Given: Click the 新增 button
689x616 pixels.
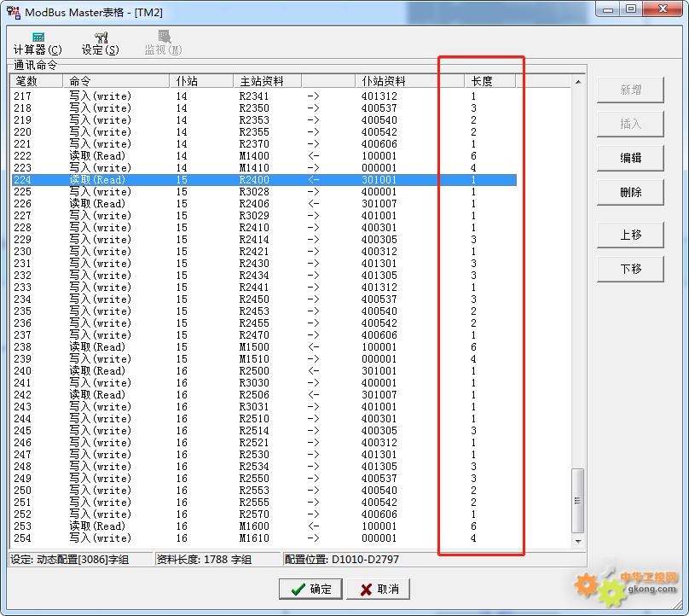Looking at the screenshot, I should (x=630, y=90).
